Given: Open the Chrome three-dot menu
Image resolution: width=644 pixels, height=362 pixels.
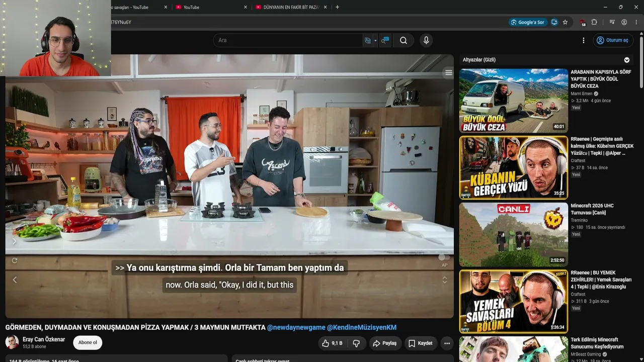Looking at the screenshot, I should (x=636, y=22).
